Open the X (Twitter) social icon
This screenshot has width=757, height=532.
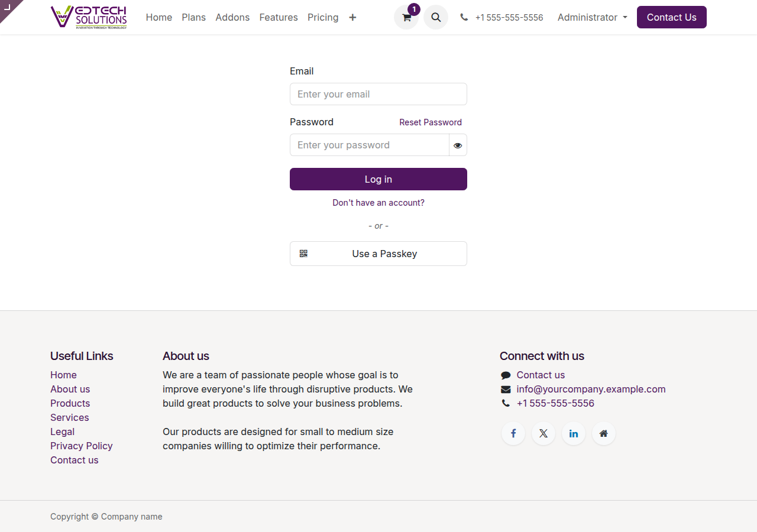pos(543,433)
